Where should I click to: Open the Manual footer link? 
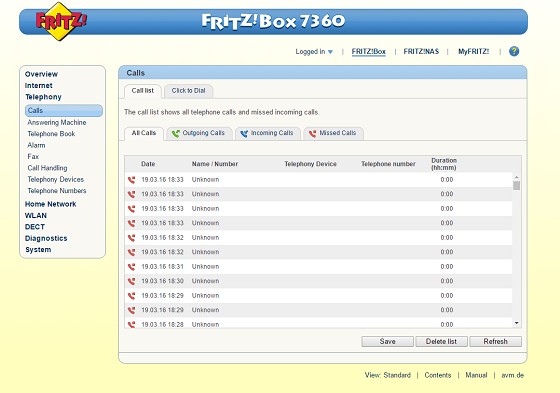click(x=476, y=375)
